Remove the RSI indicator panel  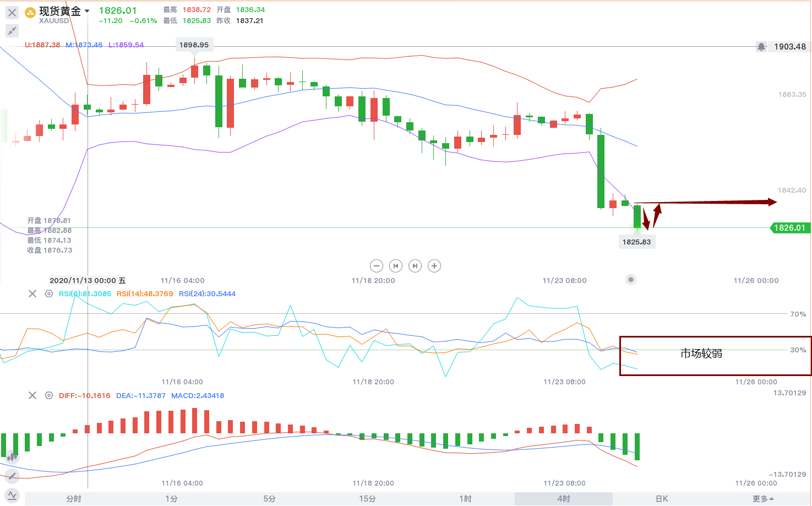(32, 294)
